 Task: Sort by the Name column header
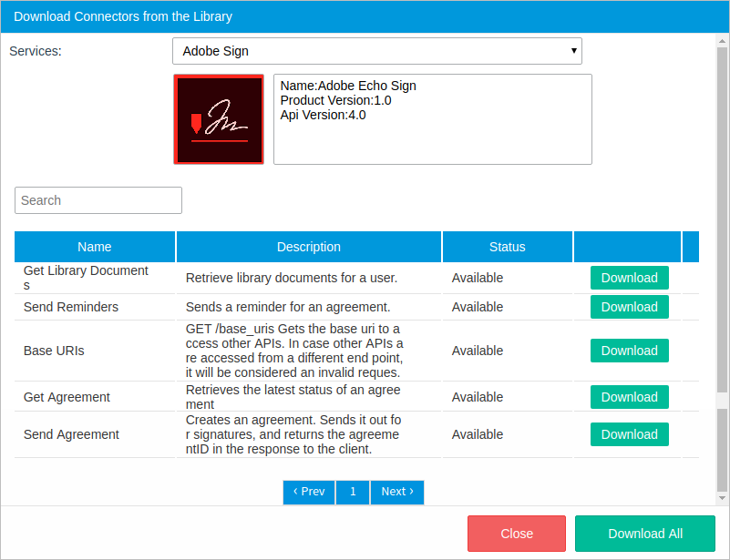[x=95, y=247]
